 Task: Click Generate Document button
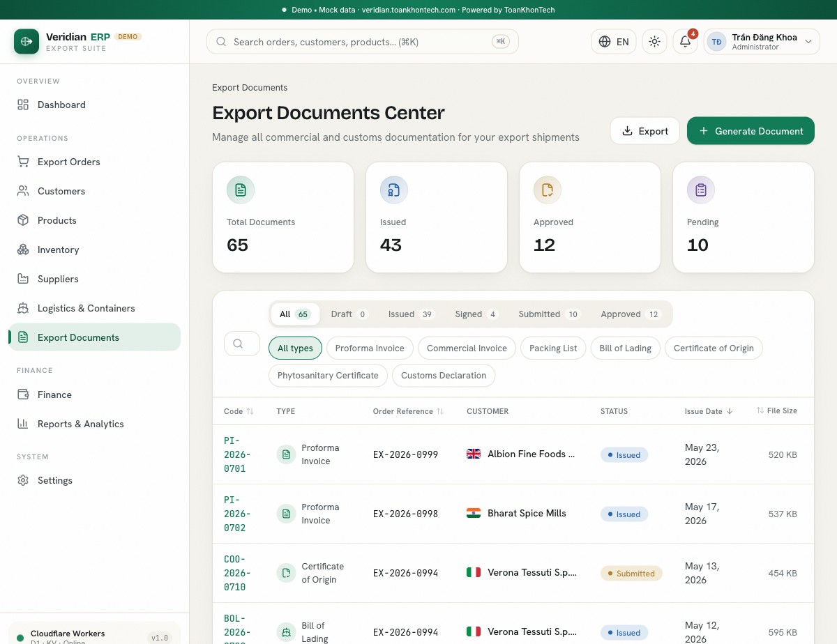751,131
